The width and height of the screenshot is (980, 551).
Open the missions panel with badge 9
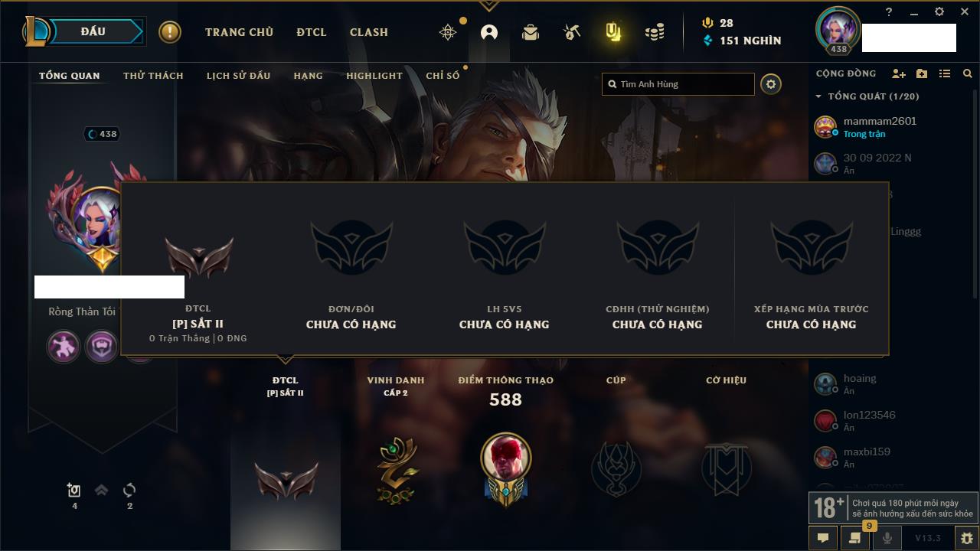(855, 538)
